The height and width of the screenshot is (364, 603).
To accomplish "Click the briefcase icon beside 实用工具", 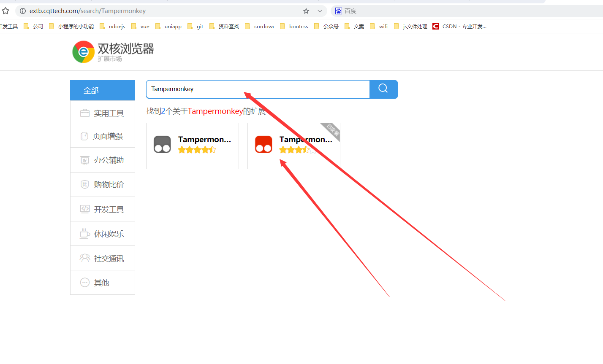I will [x=85, y=113].
